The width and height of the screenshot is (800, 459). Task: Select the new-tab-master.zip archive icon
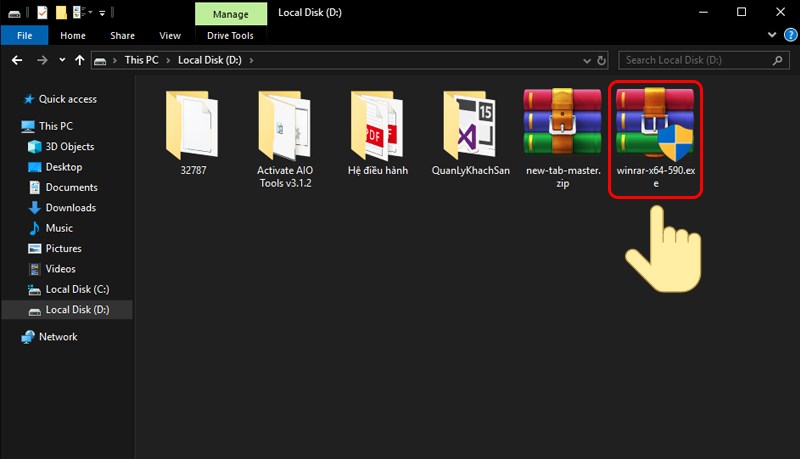(x=562, y=121)
